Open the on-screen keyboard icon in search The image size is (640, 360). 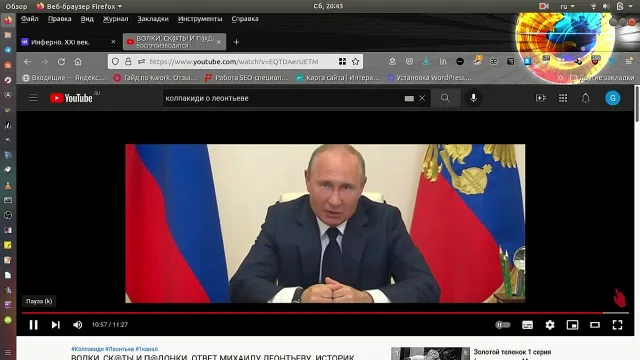409,98
